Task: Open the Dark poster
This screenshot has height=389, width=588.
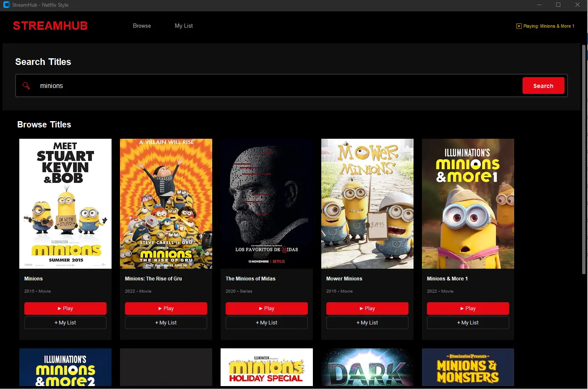Action: [x=367, y=367]
